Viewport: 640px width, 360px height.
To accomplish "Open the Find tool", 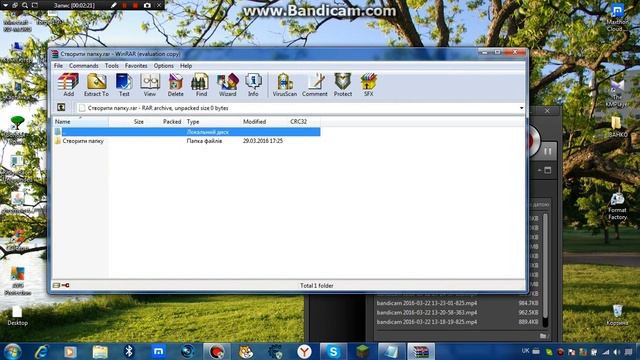I will (201, 85).
